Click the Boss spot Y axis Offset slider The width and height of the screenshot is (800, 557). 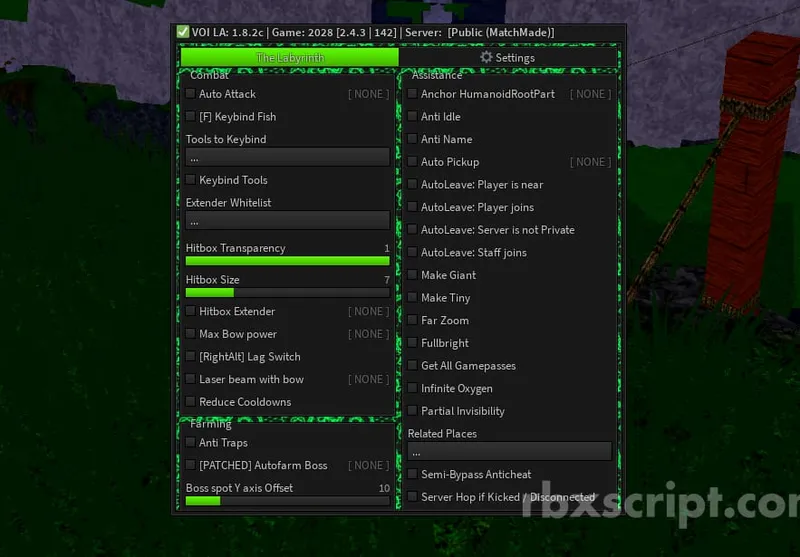tap(287, 501)
